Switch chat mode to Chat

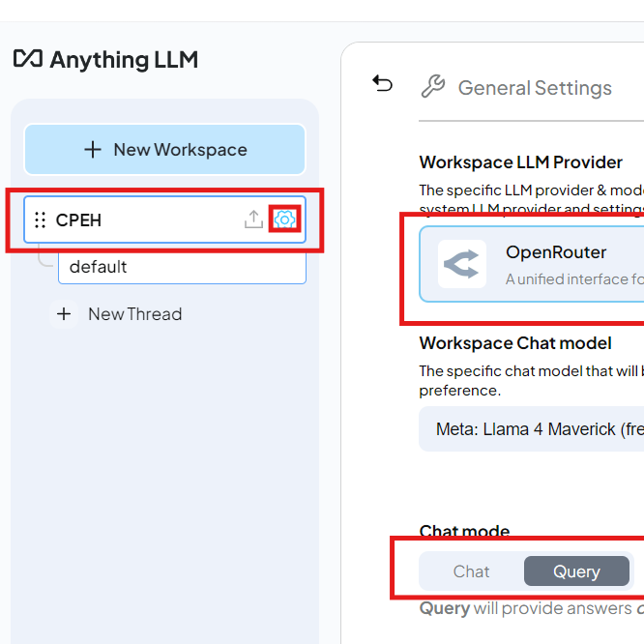[x=471, y=571]
